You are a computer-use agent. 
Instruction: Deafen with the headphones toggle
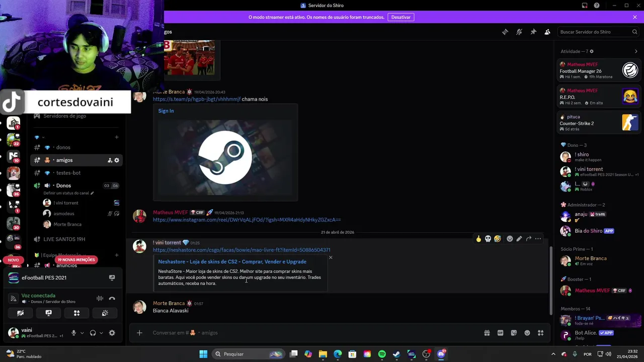pyautogui.click(x=93, y=333)
